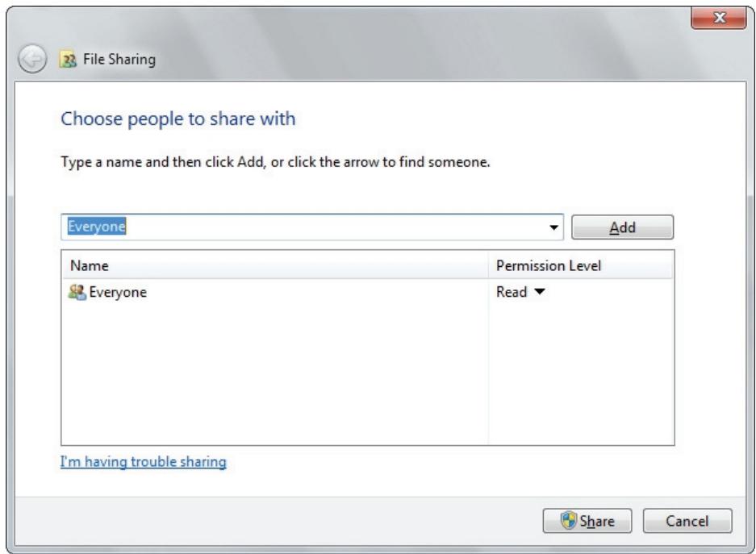
Task: Click the Choose people to share with heading
Action: point(178,119)
